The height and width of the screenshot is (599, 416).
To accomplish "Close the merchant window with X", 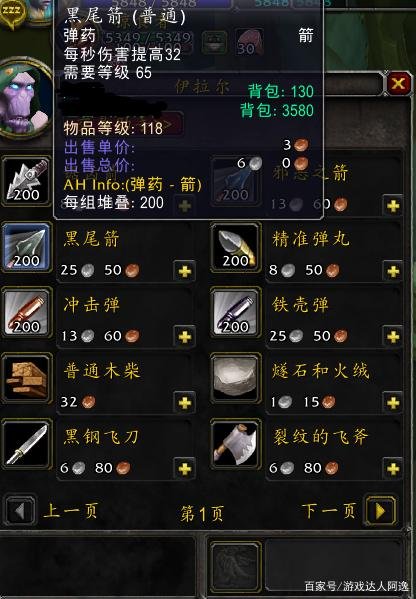I will tap(398, 83).
